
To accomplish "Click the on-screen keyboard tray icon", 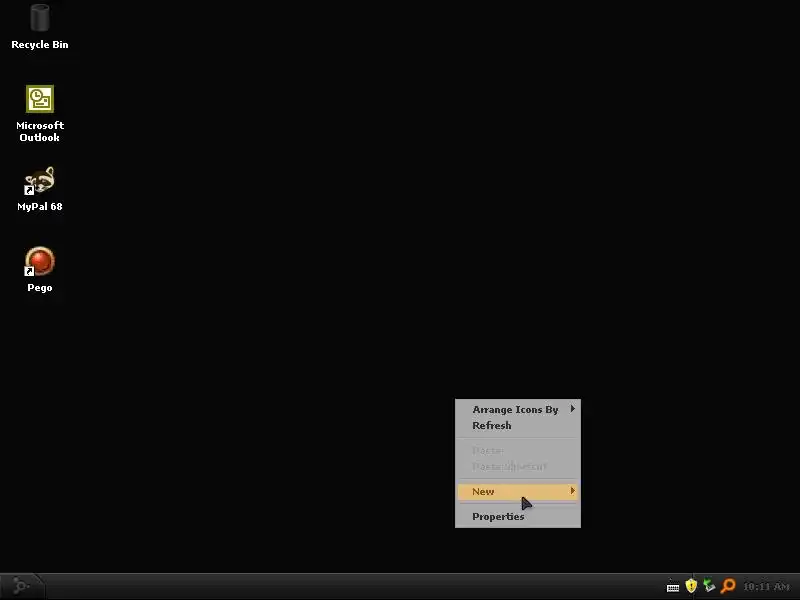I will pyautogui.click(x=673, y=587).
